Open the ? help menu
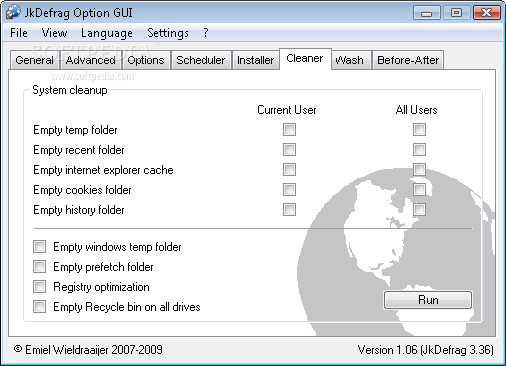This screenshot has height=366, width=506. click(206, 33)
